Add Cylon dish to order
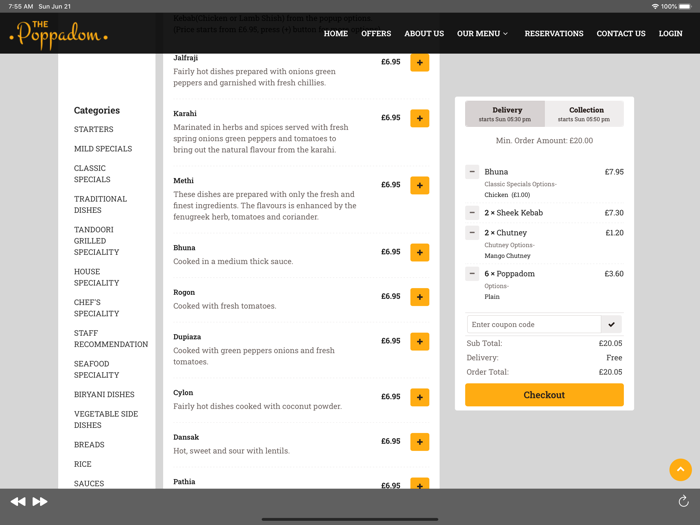This screenshot has height=525, width=700. coord(419,397)
